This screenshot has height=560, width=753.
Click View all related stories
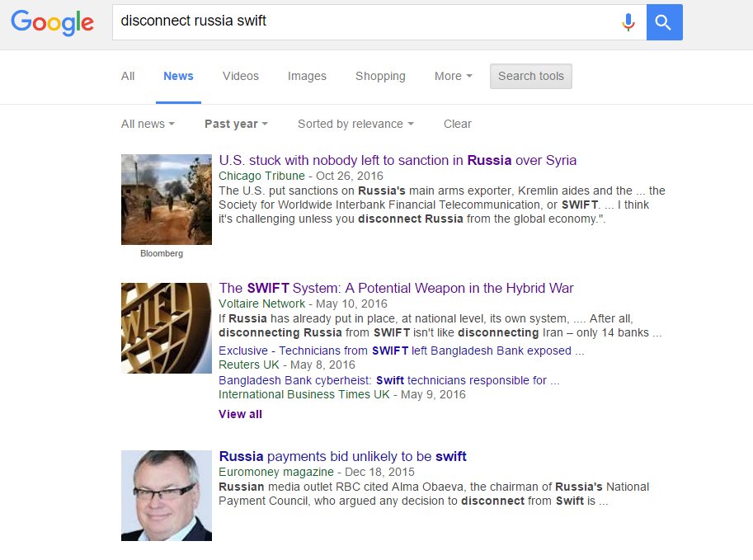pos(240,414)
